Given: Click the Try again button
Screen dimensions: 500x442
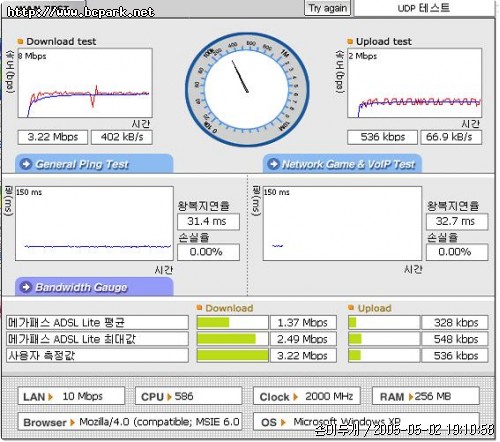Looking at the screenshot, I should [327, 8].
